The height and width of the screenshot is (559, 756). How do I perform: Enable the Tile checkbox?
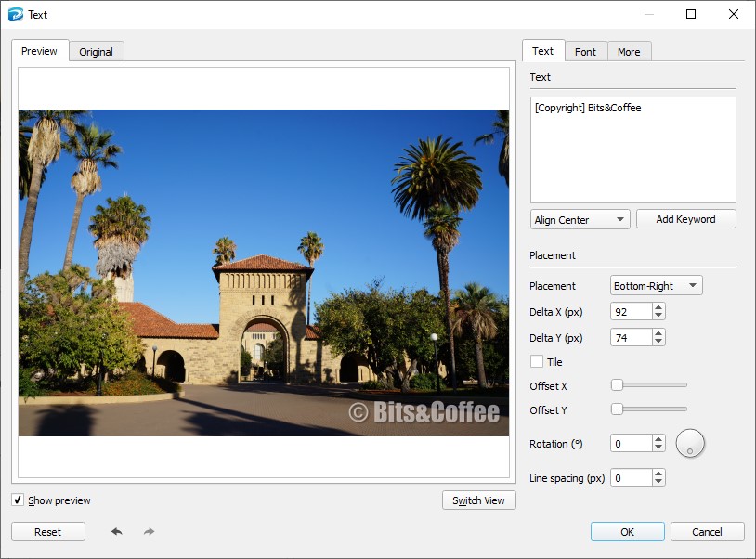(x=537, y=361)
